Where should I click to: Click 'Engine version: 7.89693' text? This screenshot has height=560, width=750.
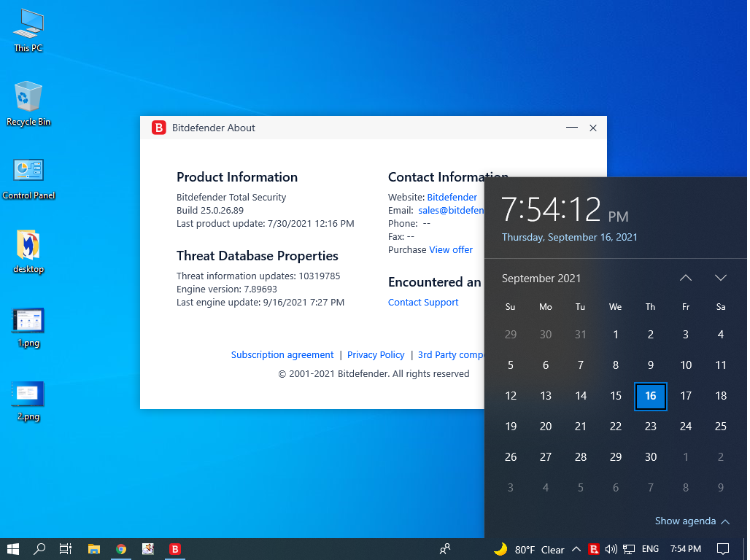tap(227, 289)
